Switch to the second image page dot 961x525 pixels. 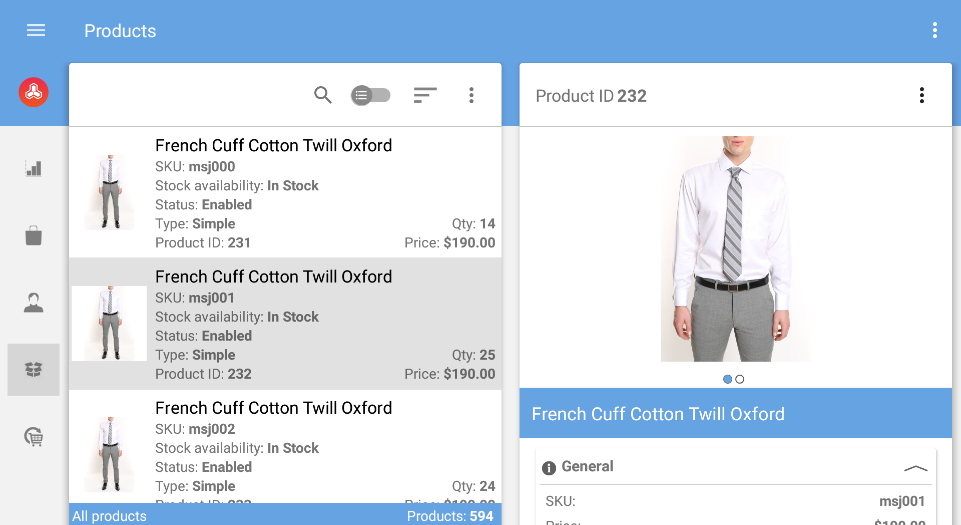[740, 379]
